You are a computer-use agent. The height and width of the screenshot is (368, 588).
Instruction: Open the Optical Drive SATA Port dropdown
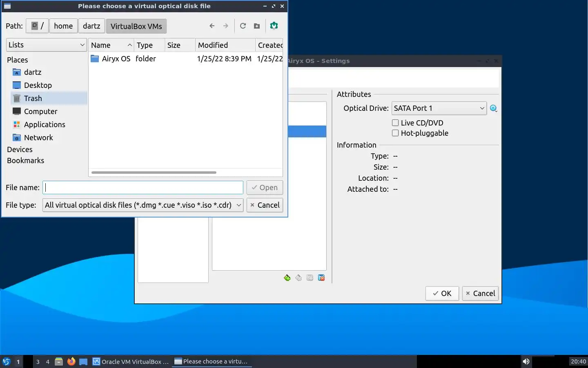click(439, 108)
